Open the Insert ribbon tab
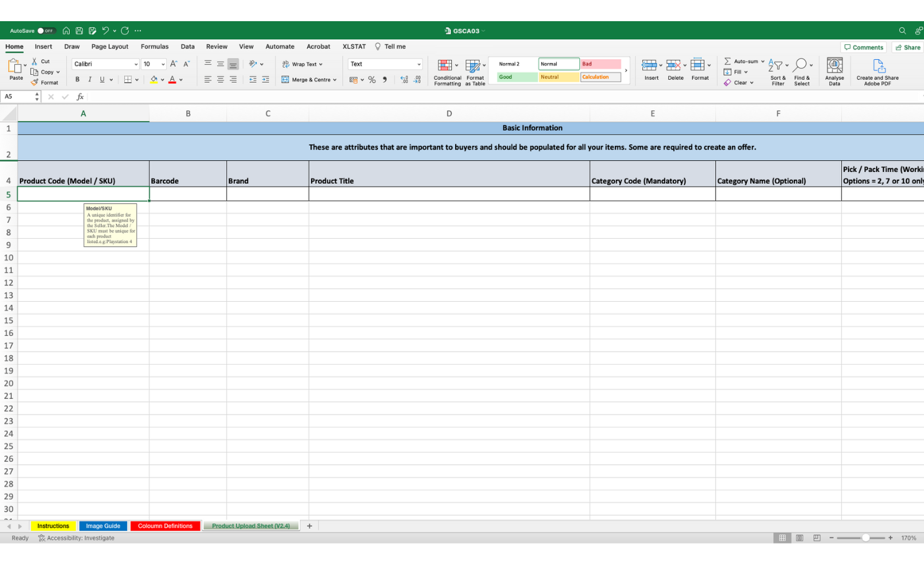924x561 pixels. coord(44,47)
